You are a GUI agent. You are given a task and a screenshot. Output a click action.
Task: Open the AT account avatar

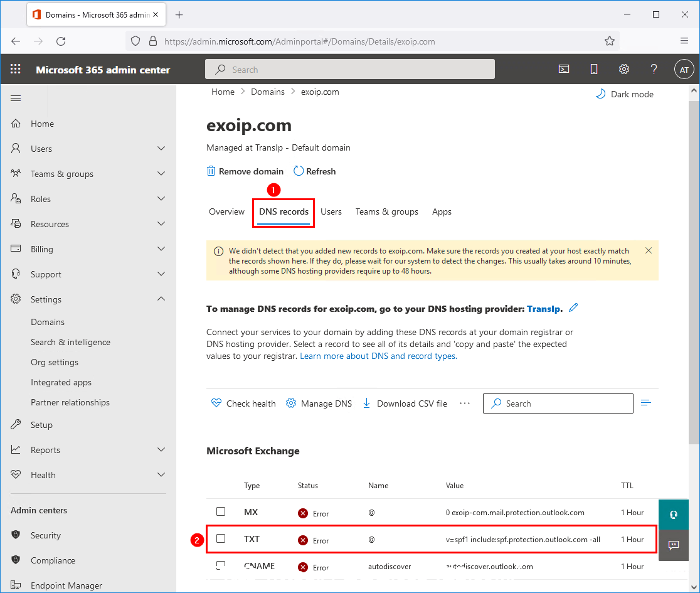[684, 70]
